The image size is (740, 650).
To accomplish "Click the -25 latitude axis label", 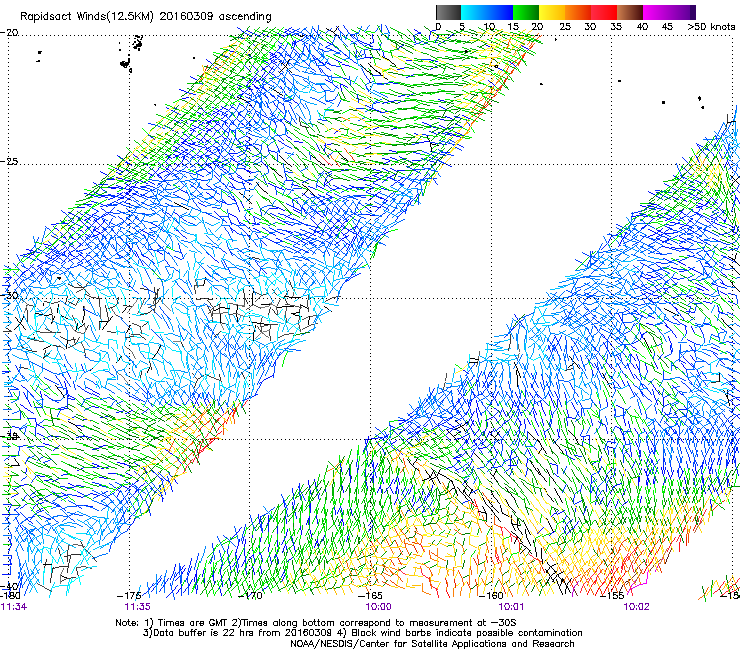I will pyautogui.click(x=9, y=161).
